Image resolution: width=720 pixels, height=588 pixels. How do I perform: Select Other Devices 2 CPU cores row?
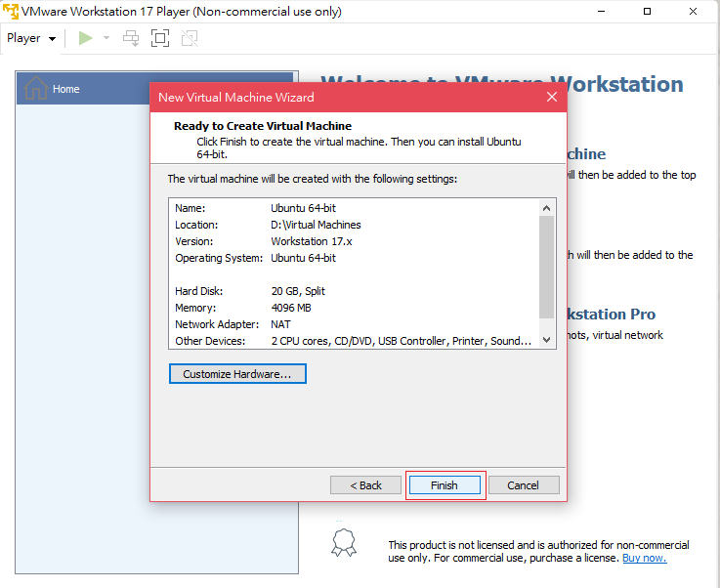pos(354,341)
